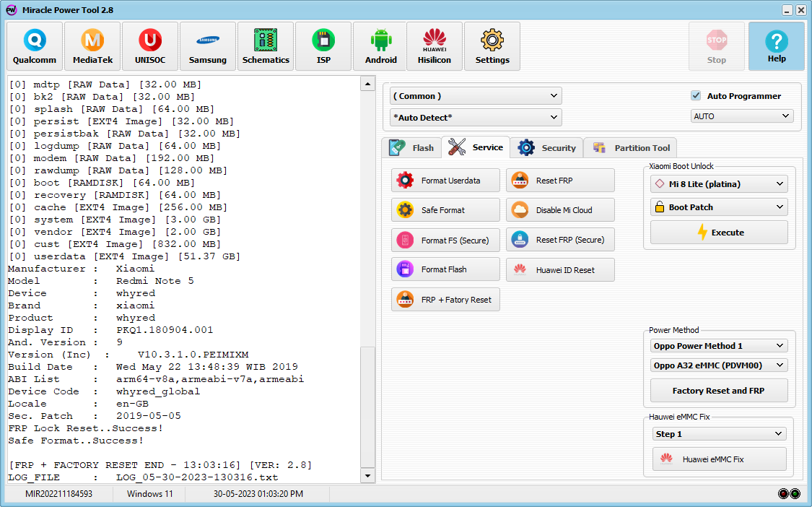Viewport: 812px width, 507px height.
Task: Close the Miracle Power Tool window
Action: click(800, 10)
